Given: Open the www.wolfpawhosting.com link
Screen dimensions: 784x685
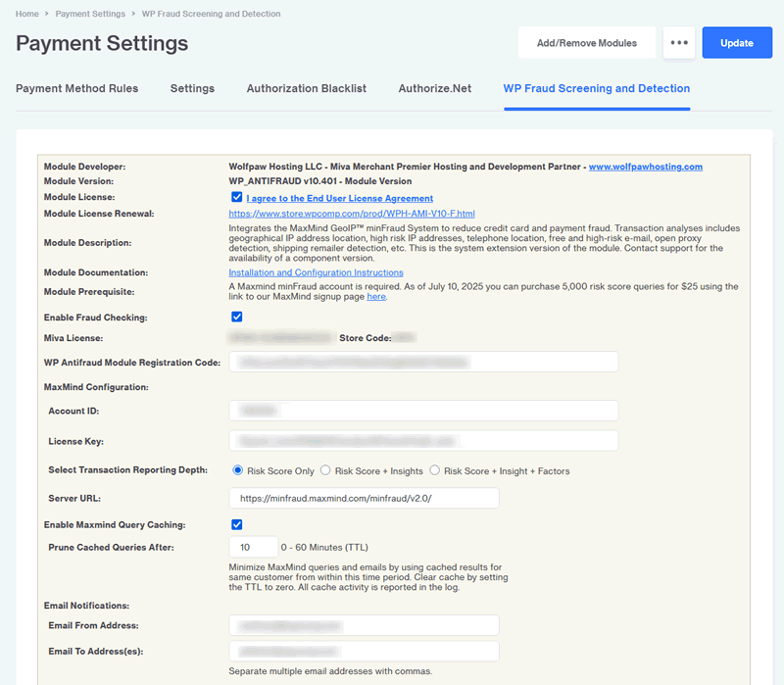Looking at the screenshot, I should click(x=645, y=167).
